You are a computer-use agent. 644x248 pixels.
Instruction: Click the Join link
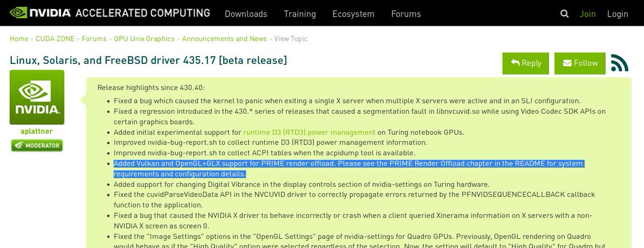click(x=588, y=13)
